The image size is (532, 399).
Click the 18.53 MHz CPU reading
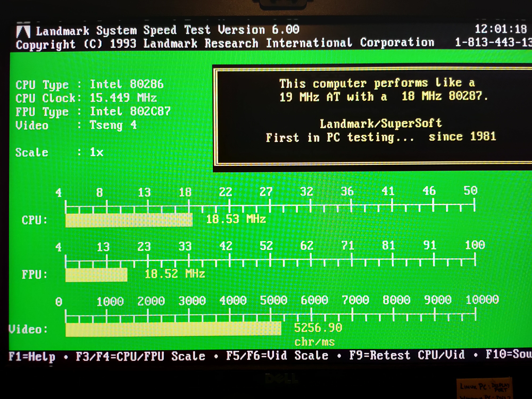pyautogui.click(x=236, y=219)
